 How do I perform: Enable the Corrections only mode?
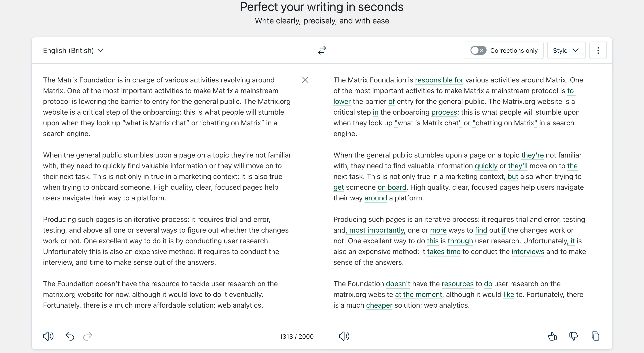pyautogui.click(x=478, y=50)
